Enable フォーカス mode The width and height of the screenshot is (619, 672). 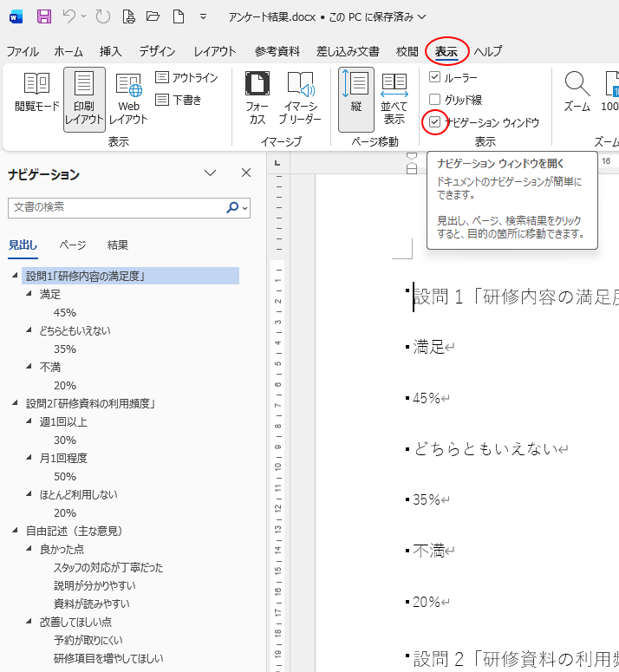(257, 99)
